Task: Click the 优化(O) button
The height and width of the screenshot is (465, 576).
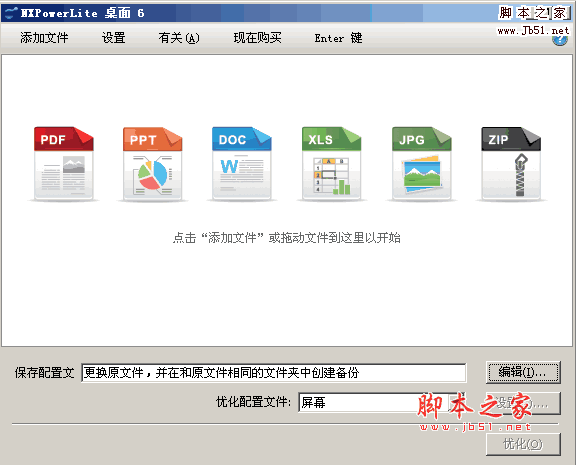Action: coord(523,444)
